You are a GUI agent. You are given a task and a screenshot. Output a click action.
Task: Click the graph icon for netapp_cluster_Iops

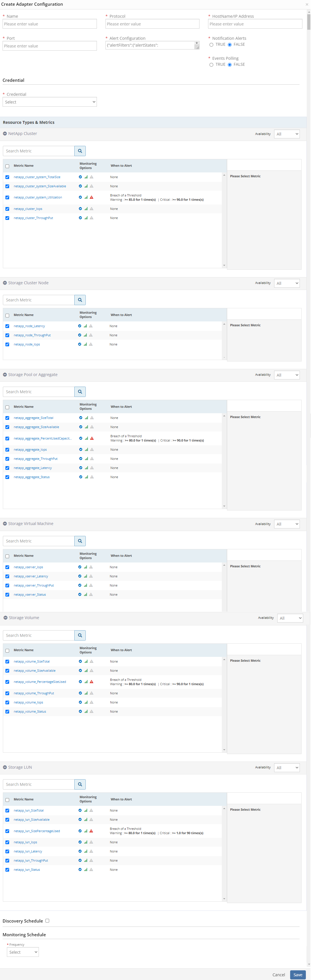86,209
